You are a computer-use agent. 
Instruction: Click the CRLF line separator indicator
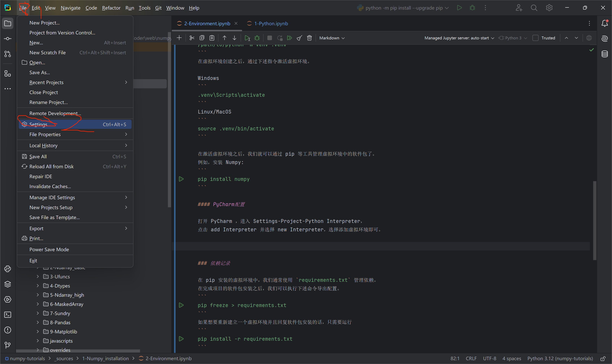tap(471, 358)
